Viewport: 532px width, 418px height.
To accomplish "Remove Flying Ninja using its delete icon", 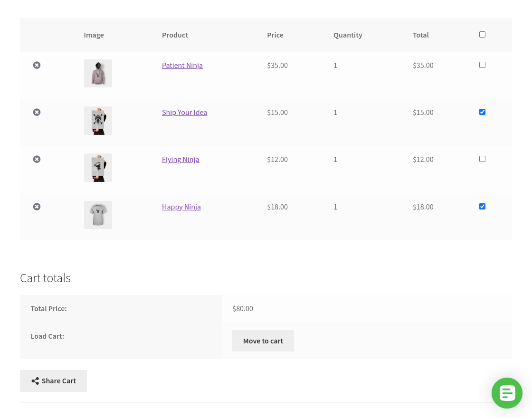I will tap(37, 159).
